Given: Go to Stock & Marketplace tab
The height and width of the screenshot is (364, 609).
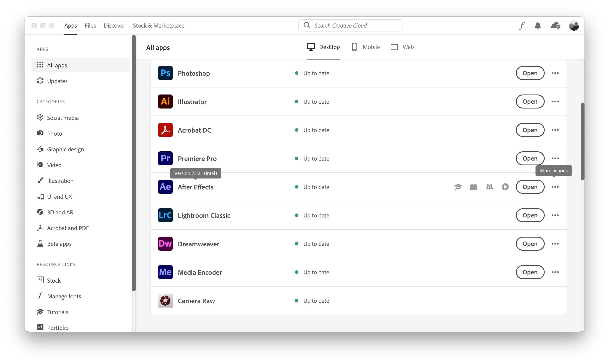Looking at the screenshot, I should 158,26.
